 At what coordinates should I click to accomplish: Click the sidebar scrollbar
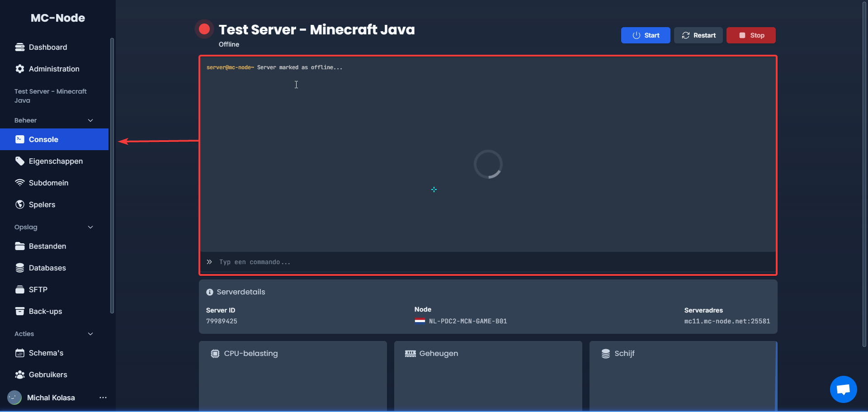pos(112,175)
